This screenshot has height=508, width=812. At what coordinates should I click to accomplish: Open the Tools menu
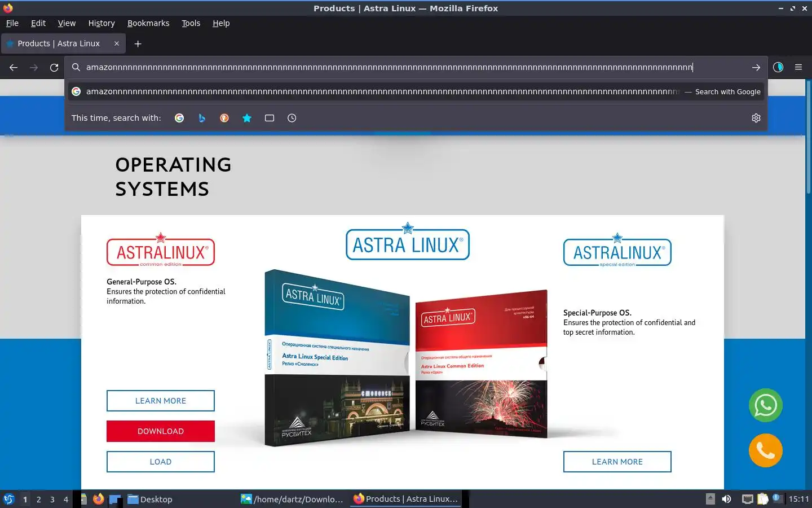(191, 23)
